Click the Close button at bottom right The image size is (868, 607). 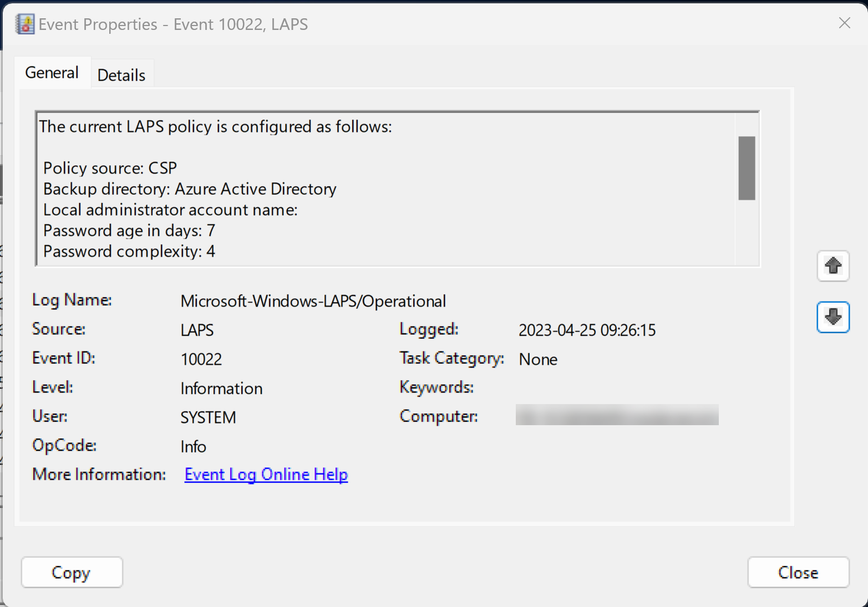(798, 572)
